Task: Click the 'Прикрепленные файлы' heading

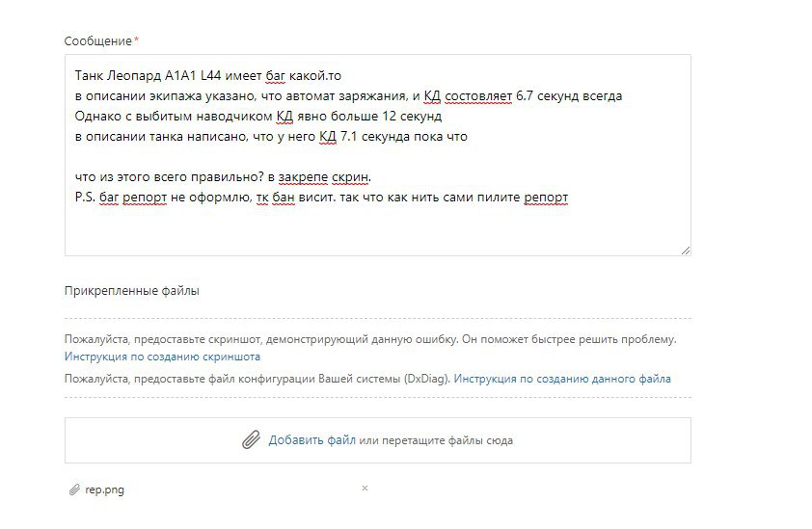Action: (x=131, y=291)
